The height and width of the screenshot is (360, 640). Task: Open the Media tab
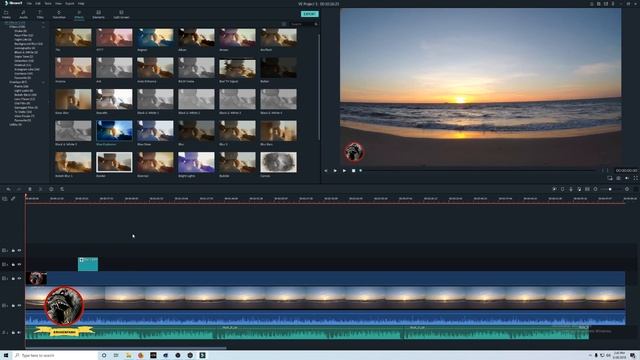(x=7, y=15)
